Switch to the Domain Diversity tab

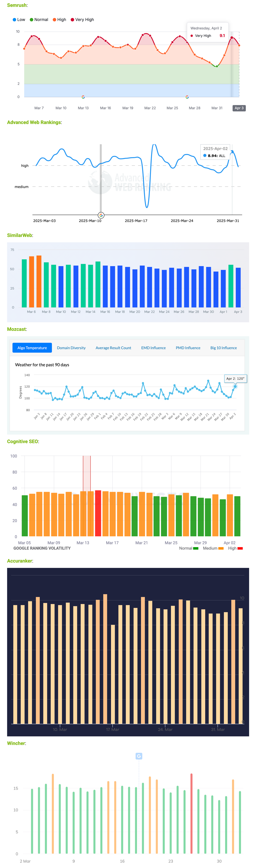(x=71, y=348)
